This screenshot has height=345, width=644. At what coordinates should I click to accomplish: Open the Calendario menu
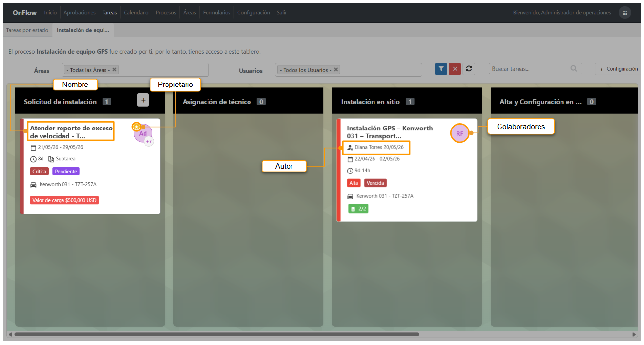coord(136,13)
